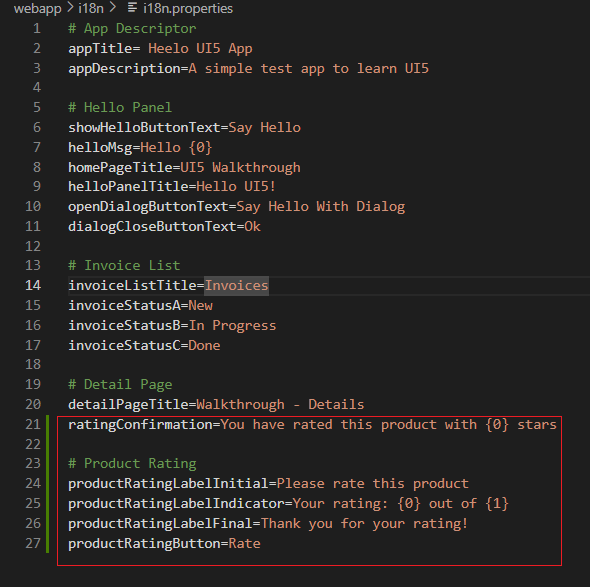Click the 'Ok' value on line 11
Viewport: 590px width, 587px height.
pos(252,227)
